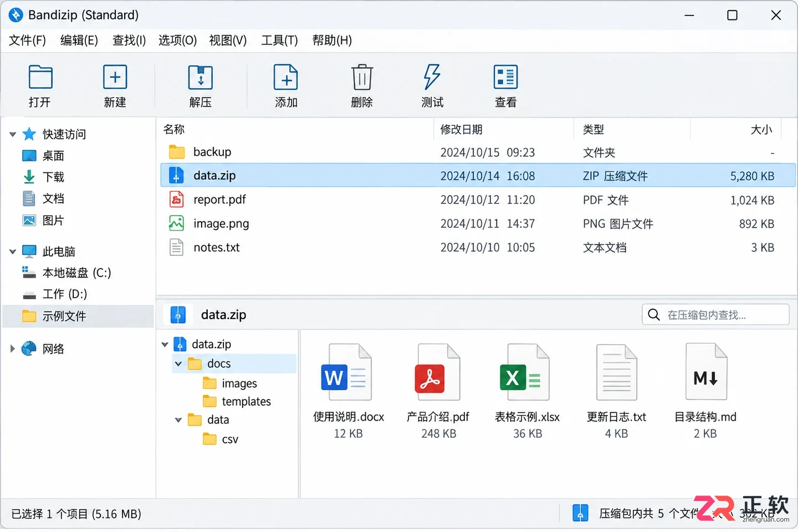Select 本地磁盘 (C:) drive
The height and width of the screenshot is (532, 798).
76,273
